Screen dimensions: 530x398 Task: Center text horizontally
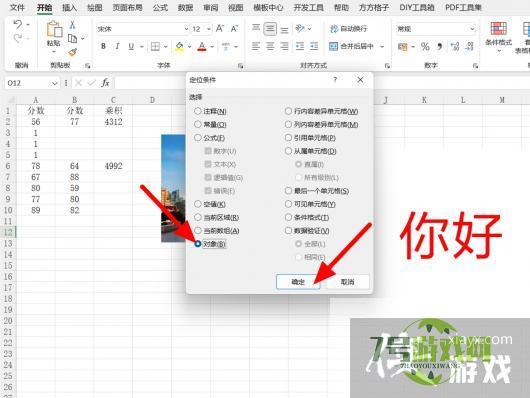[x=270, y=46]
